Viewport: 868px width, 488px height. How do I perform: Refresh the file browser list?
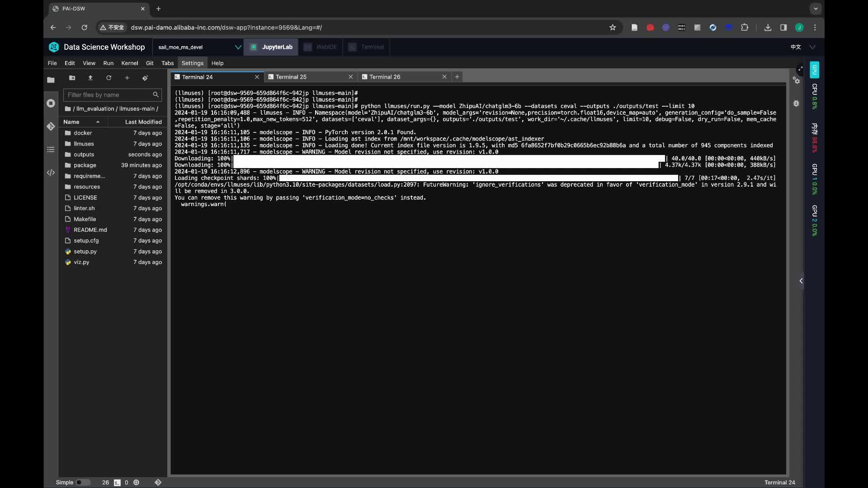pos(108,78)
